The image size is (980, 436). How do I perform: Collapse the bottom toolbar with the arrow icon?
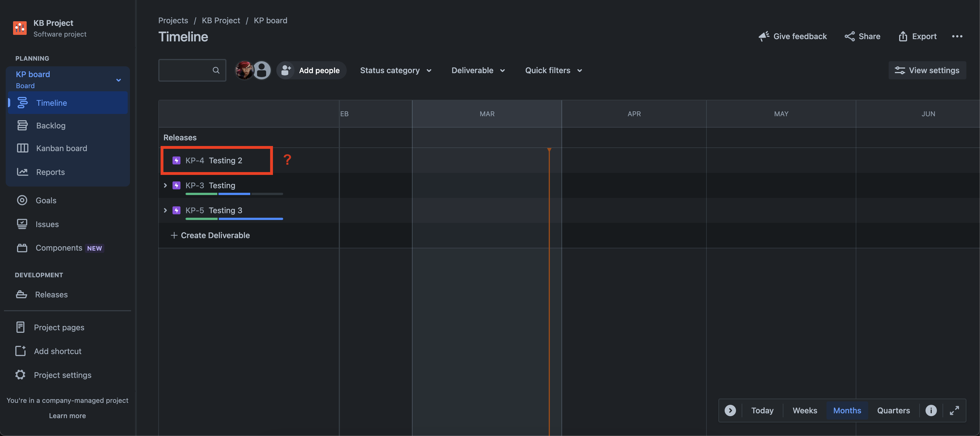click(730, 410)
